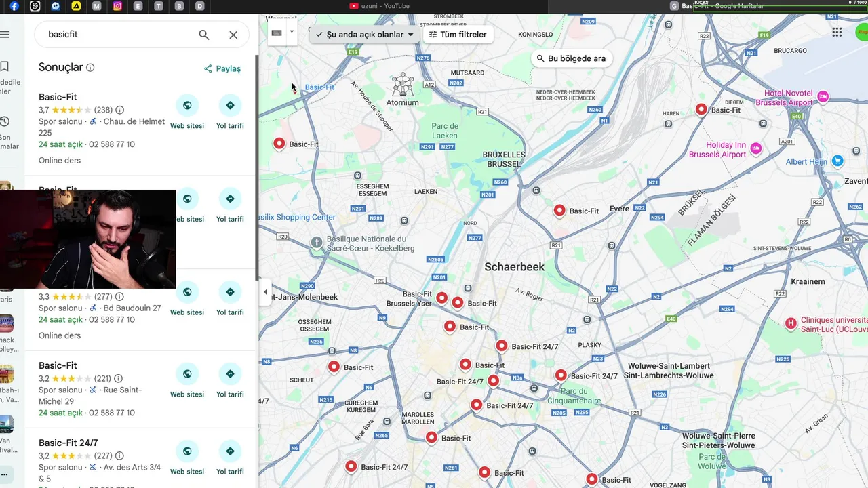The height and width of the screenshot is (488, 868).
Task: Click the magnifier search icon
Action: coord(204,35)
